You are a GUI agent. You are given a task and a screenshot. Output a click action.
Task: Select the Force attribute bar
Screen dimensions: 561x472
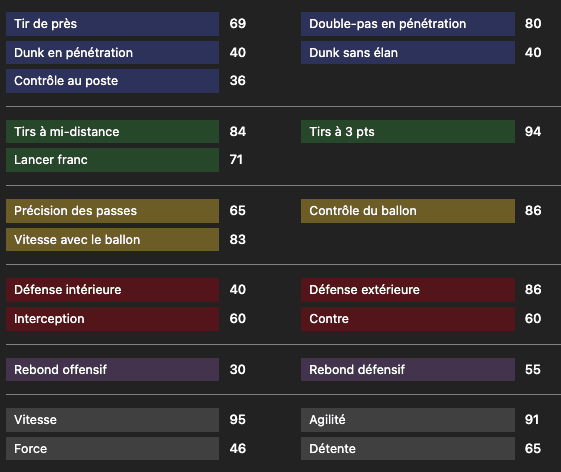click(112, 448)
